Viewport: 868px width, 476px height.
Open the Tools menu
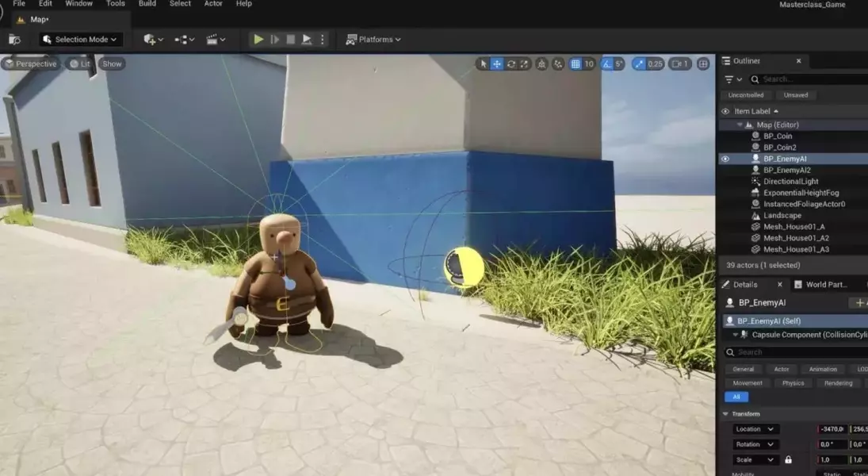click(115, 3)
